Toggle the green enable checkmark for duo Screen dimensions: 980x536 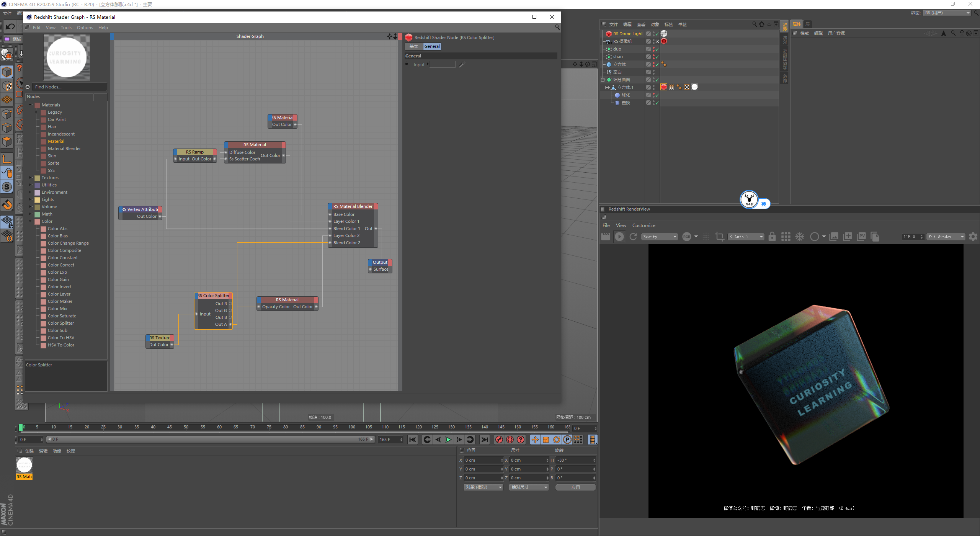[x=657, y=49]
